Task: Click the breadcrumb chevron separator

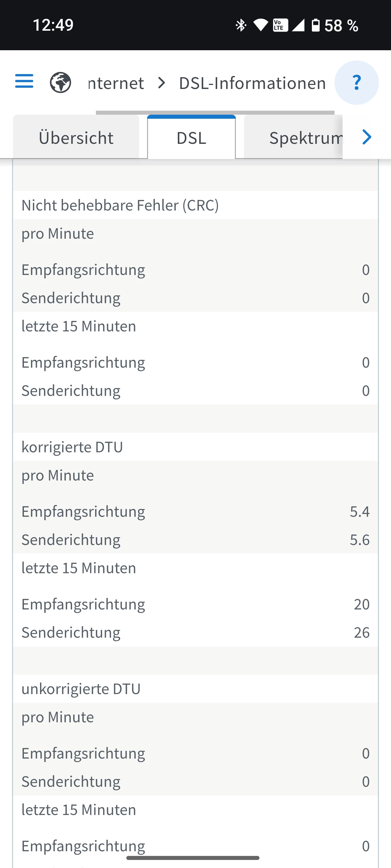Action: [162, 83]
